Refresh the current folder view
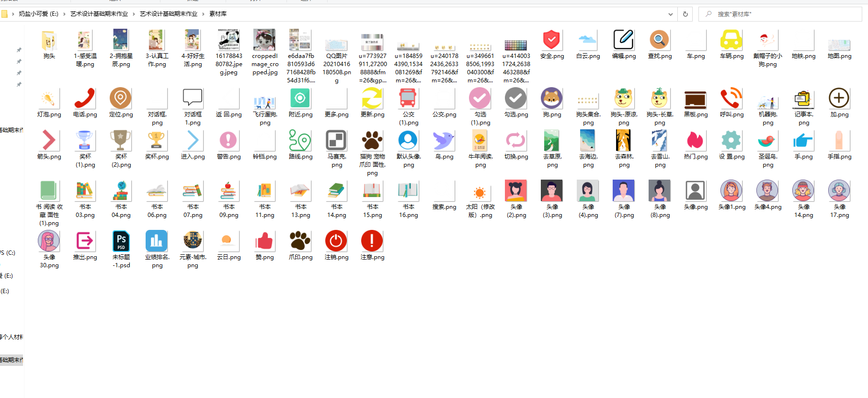The width and height of the screenshot is (868, 398). pyautogui.click(x=685, y=14)
